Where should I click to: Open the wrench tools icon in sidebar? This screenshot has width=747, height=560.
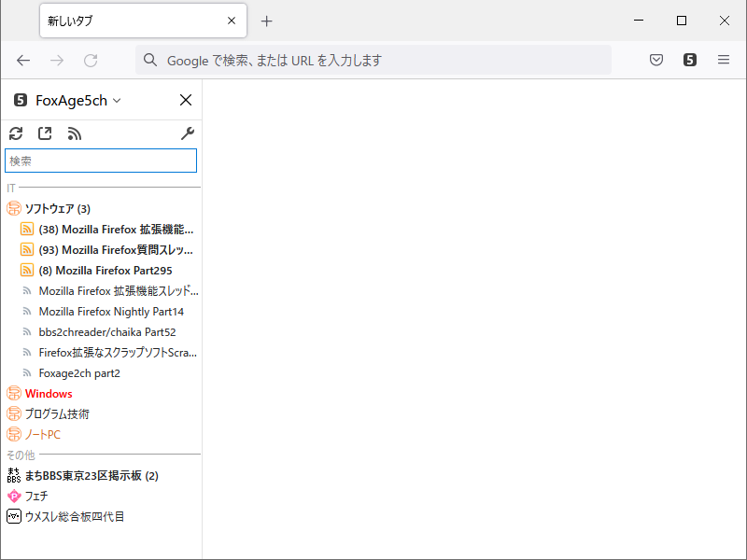pos(188,133)
